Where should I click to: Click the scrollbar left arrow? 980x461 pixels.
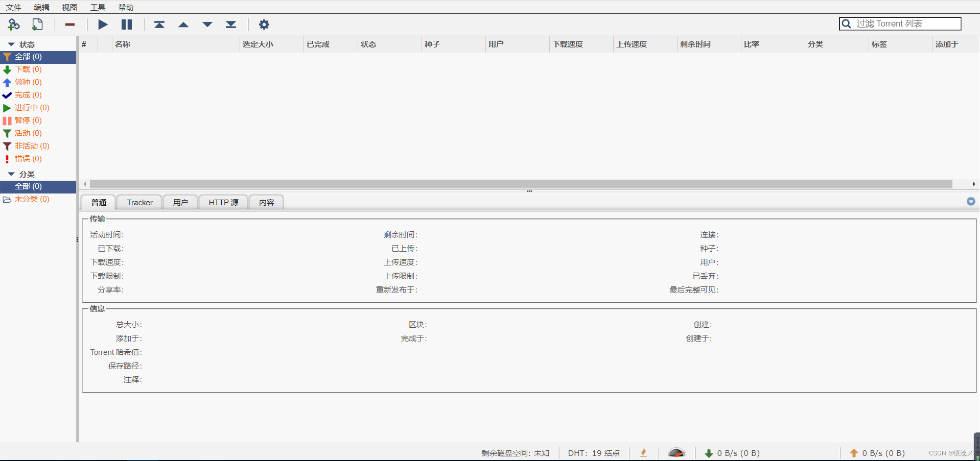click(x=85, y=184)
